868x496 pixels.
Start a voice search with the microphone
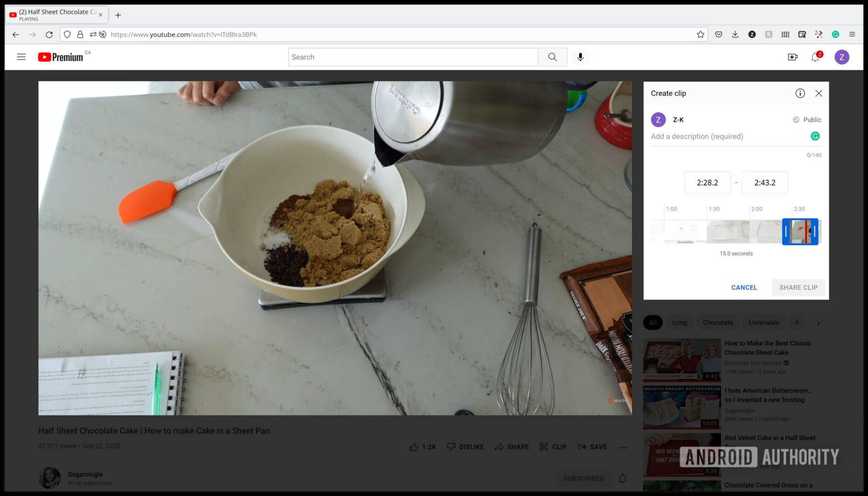[580, 56]
